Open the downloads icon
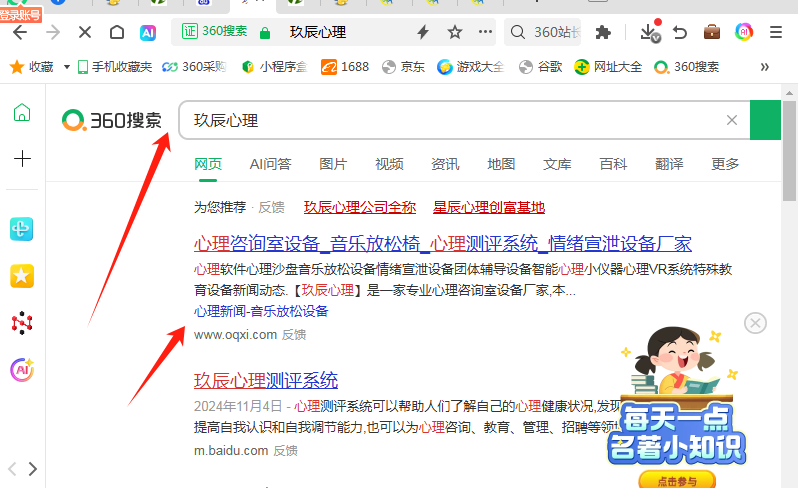This screenshot has height=488, width=798. pyautogui.click(x=650, y=32)
